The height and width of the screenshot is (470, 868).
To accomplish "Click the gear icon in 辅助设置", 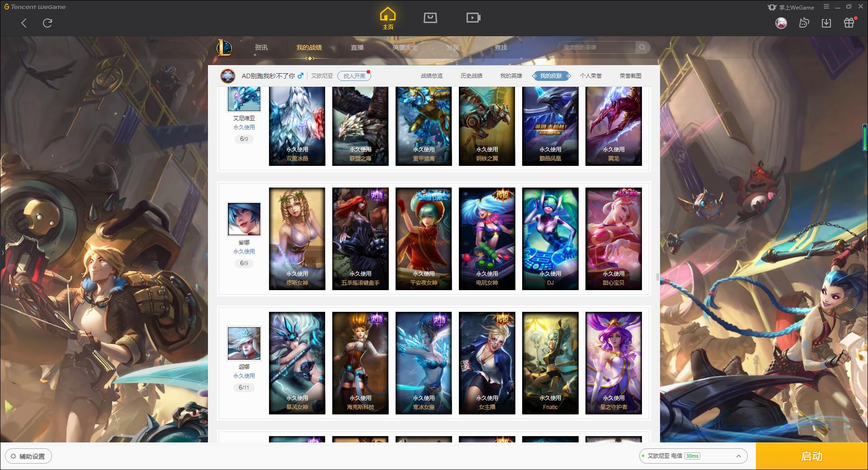I will [13, 456].
